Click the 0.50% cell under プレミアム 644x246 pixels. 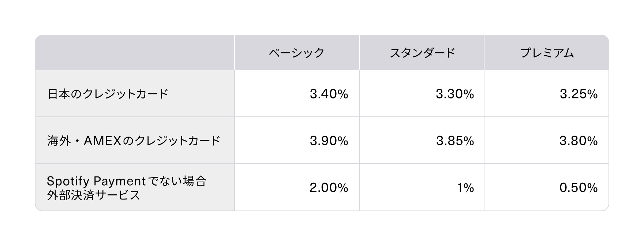(578, 188)
